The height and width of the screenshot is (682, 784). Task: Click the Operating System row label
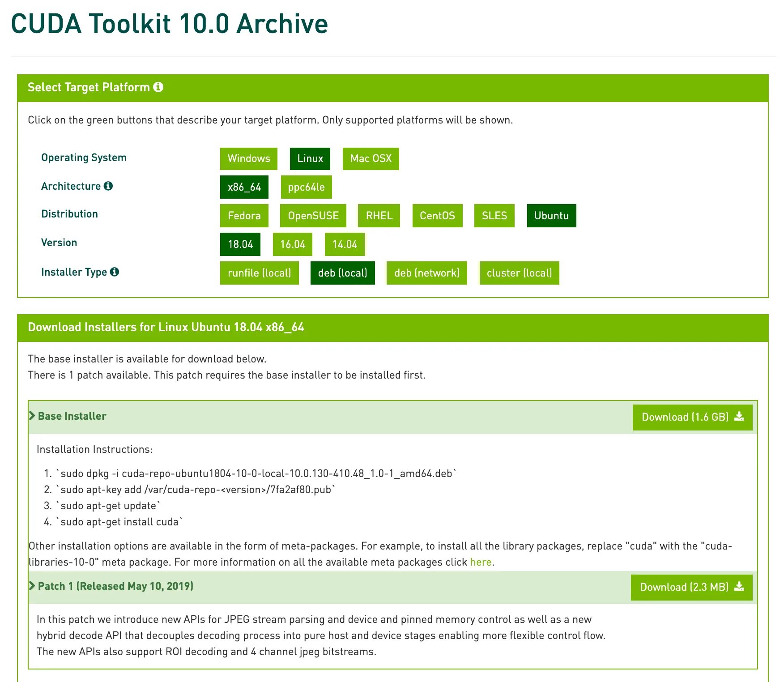(84, 158)
